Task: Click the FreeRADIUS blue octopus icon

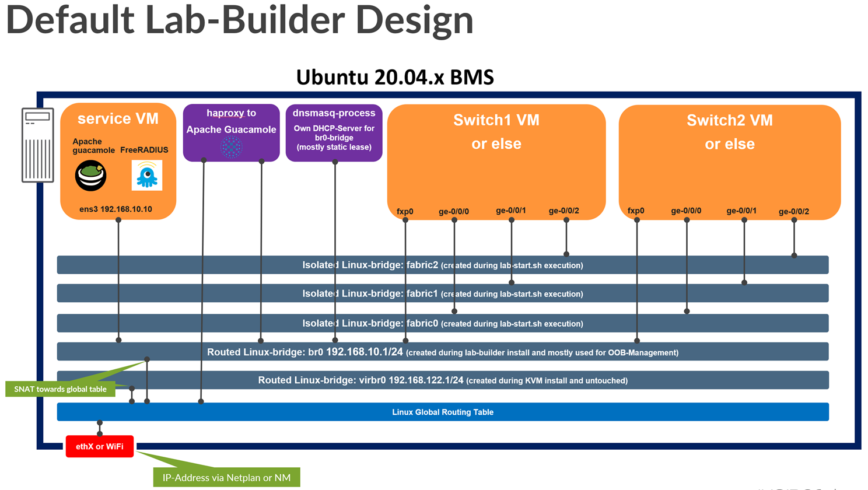Action: click(146, 176)
